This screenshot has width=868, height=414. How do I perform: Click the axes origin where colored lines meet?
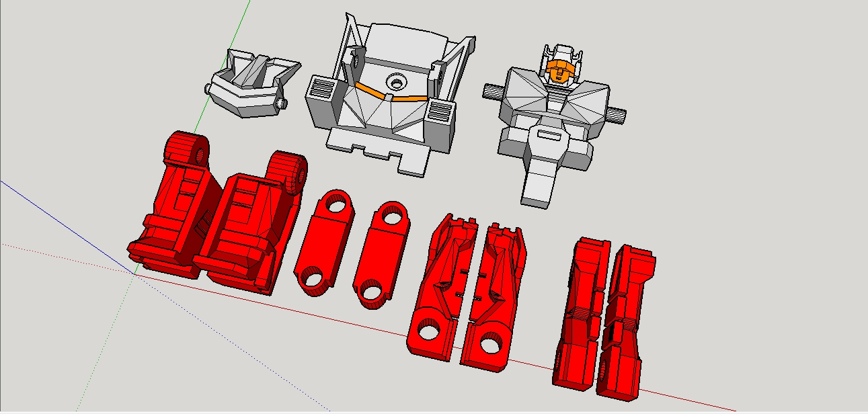pos(133,274)
